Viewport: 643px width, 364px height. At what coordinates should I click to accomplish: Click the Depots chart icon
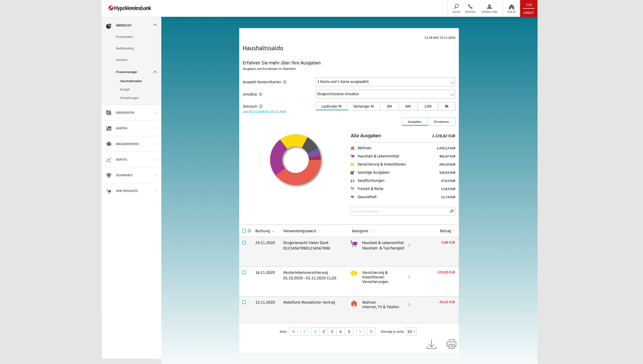[x=109, y=160]
